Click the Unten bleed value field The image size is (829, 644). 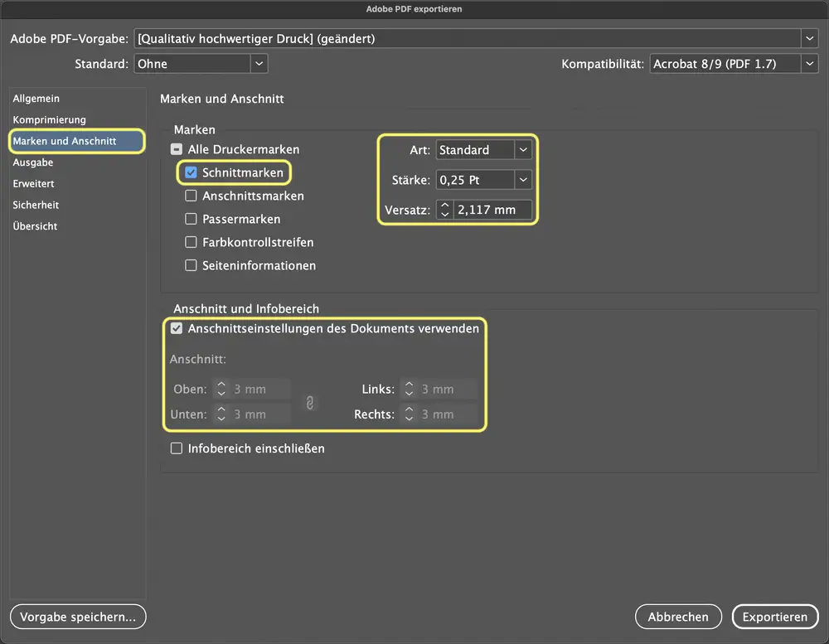(260, 414)
